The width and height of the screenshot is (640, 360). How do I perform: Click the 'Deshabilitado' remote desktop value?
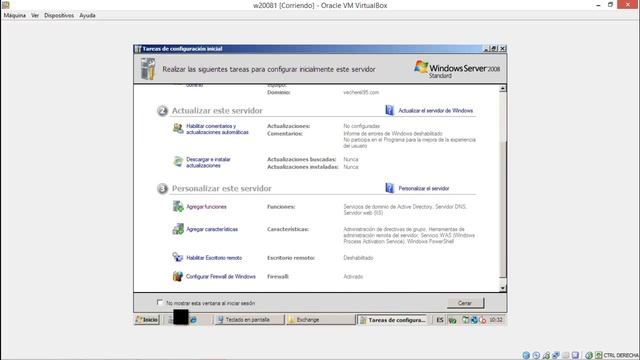tap(358, 258)
